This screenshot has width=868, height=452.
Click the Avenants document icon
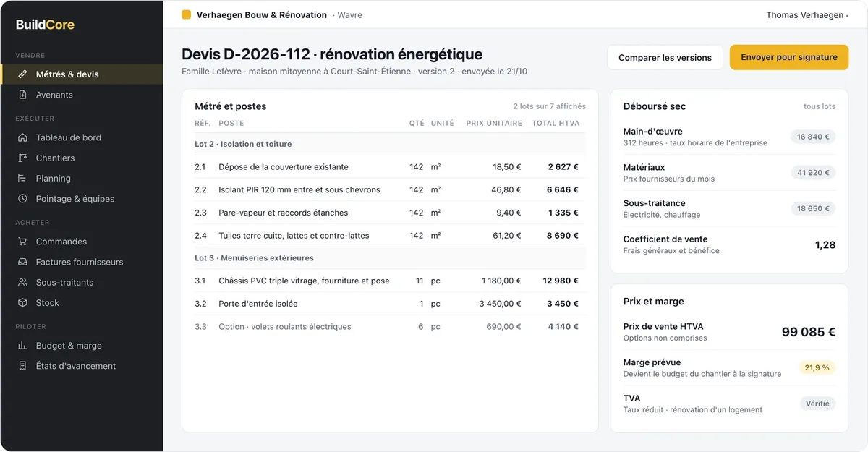(22, 95)
